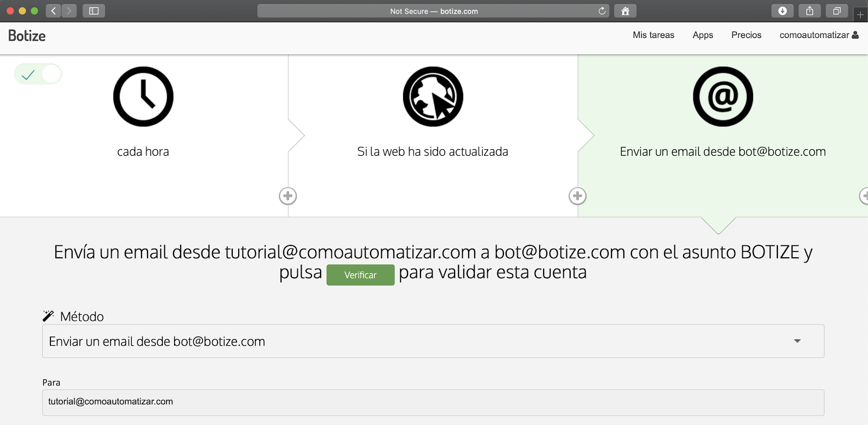
Task: Expand the Método dropdown
Action: click(x=797, y=341)
